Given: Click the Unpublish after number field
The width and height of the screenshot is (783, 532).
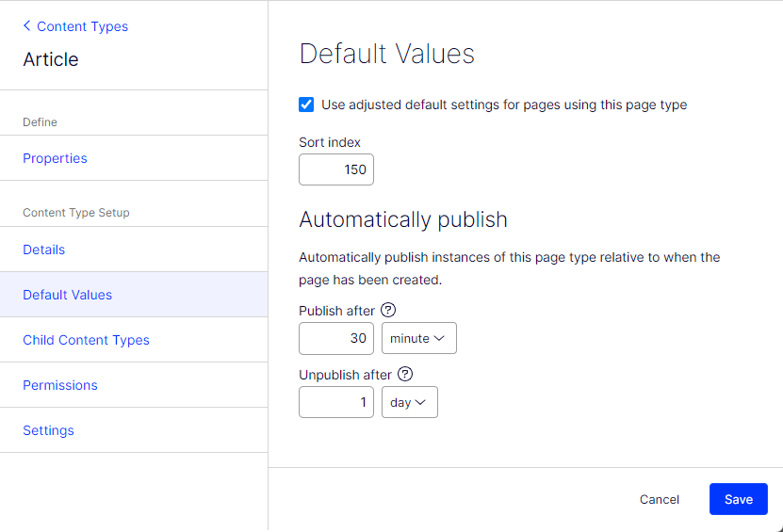Looking at the screenshot, I should [336, 402].
